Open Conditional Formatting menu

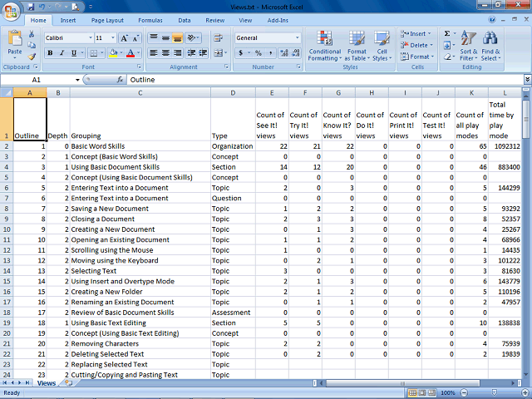324,46
